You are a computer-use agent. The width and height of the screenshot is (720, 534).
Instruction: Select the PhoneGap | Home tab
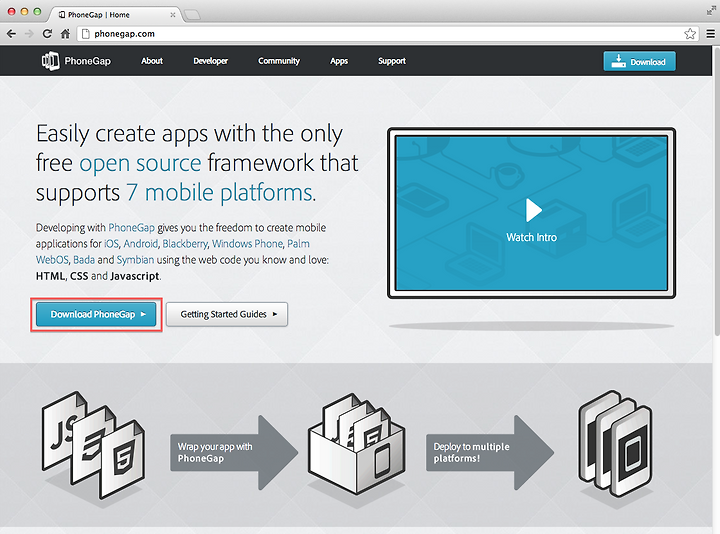(115, 15)
